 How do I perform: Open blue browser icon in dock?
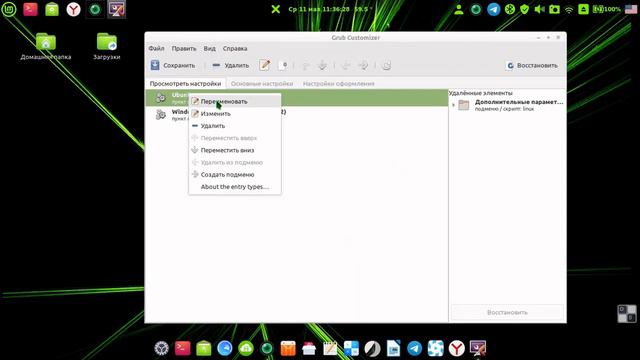pyautogui.click(x=224, y=348)
